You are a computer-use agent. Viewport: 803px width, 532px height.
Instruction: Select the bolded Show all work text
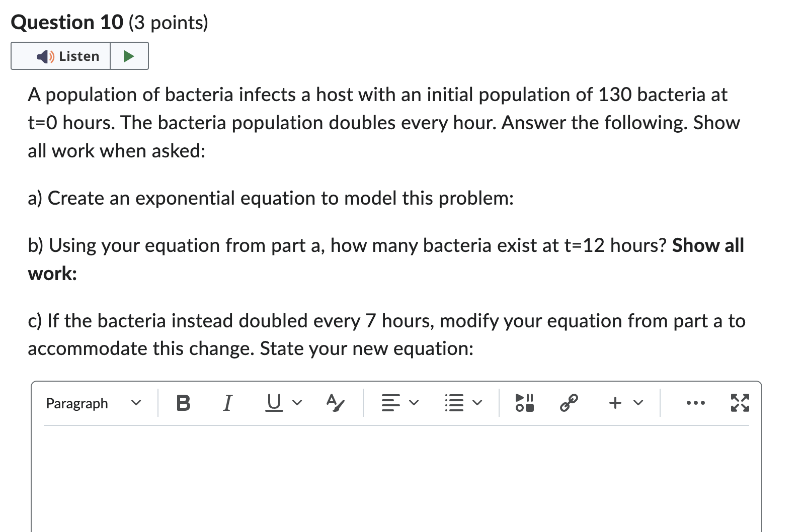[707, 245]
